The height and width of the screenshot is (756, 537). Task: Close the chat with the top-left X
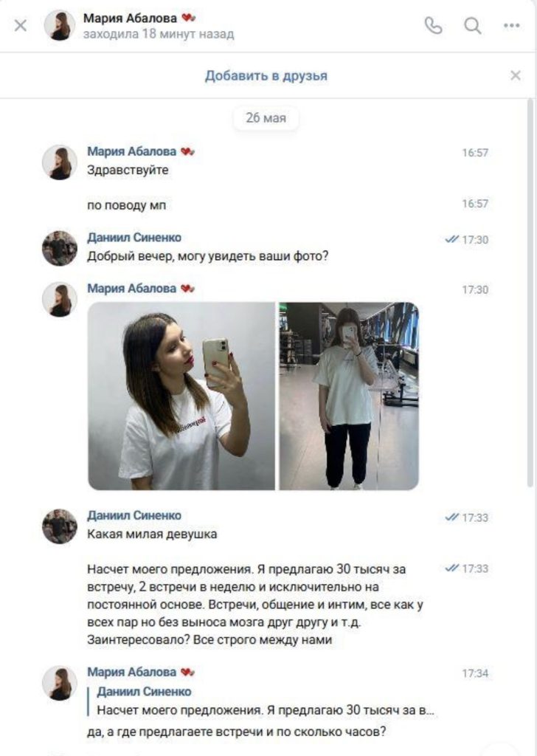pos(21,26)
